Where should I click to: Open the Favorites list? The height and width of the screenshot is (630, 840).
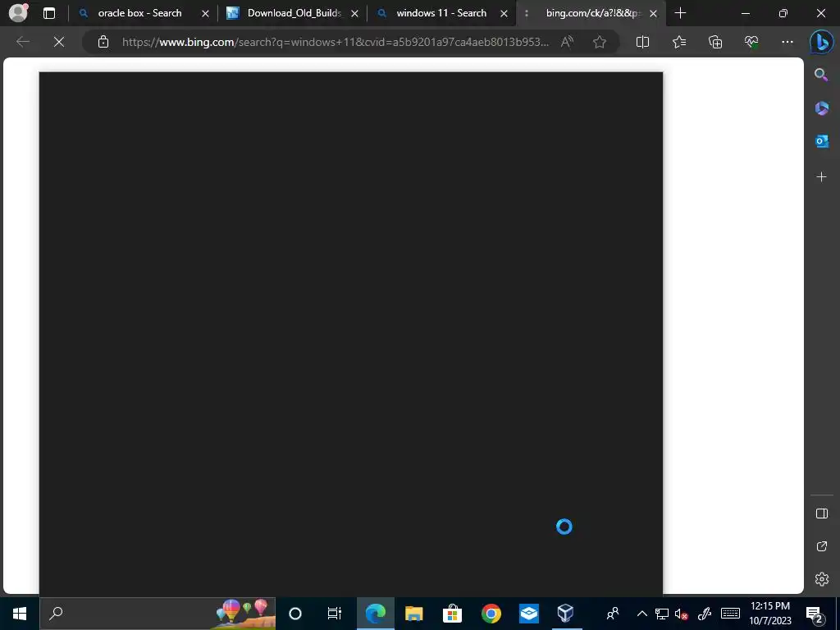tap(678, 42)
